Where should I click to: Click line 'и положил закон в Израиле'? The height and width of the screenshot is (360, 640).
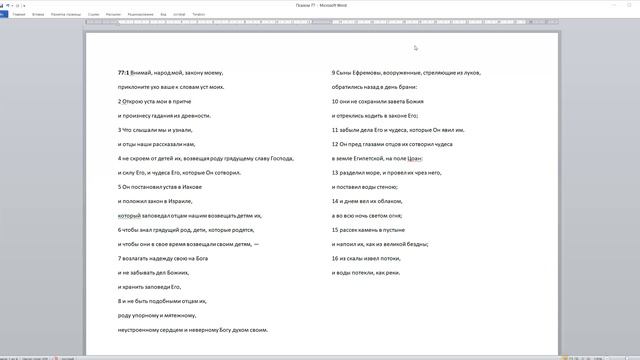coord(155,201)
